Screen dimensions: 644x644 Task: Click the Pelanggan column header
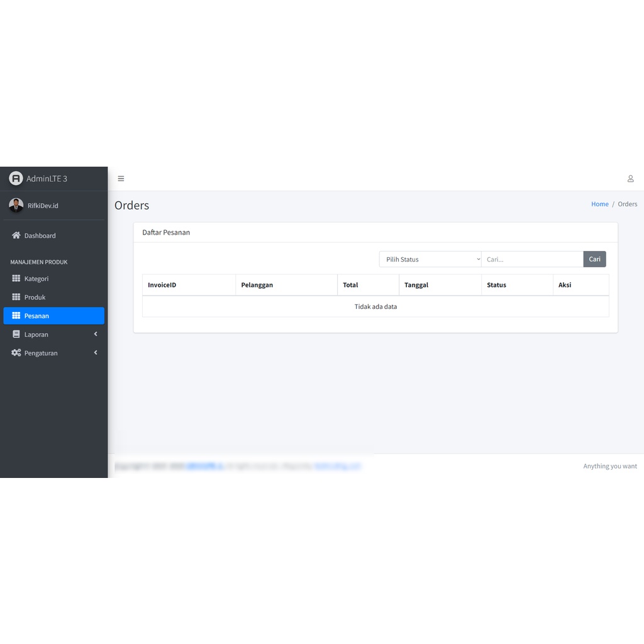pos(287,285)
